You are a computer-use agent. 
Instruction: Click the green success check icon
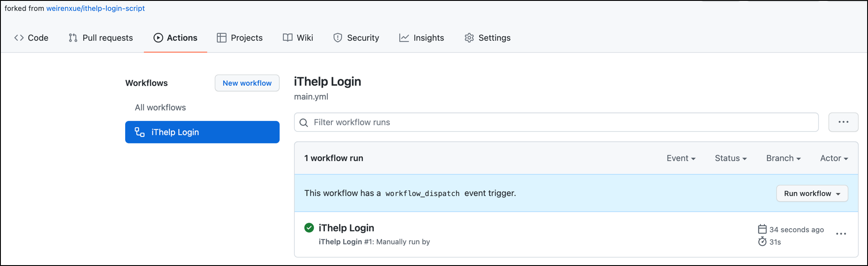[309, 228]
